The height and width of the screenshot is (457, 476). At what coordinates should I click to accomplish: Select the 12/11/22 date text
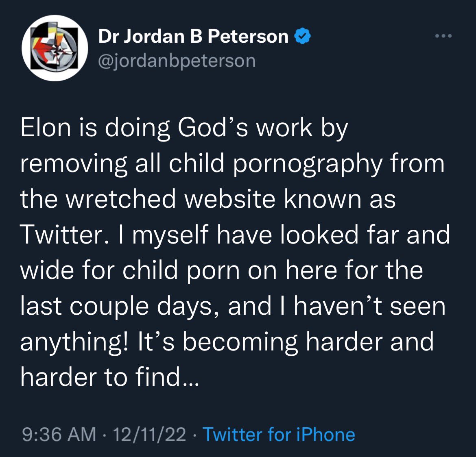click(149, 434)
